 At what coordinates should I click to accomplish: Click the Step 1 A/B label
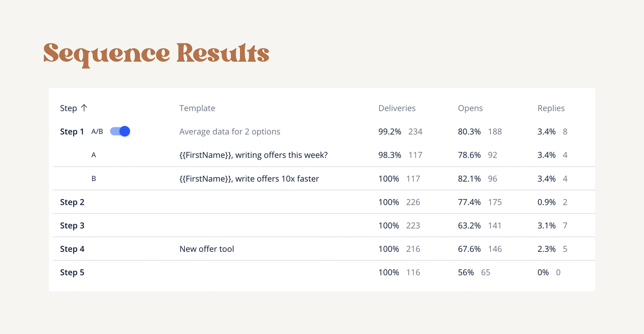point(97,131)
